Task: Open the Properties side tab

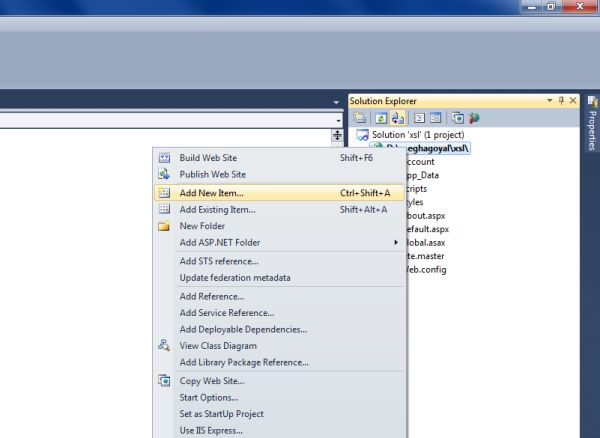Action: point(592,123)
